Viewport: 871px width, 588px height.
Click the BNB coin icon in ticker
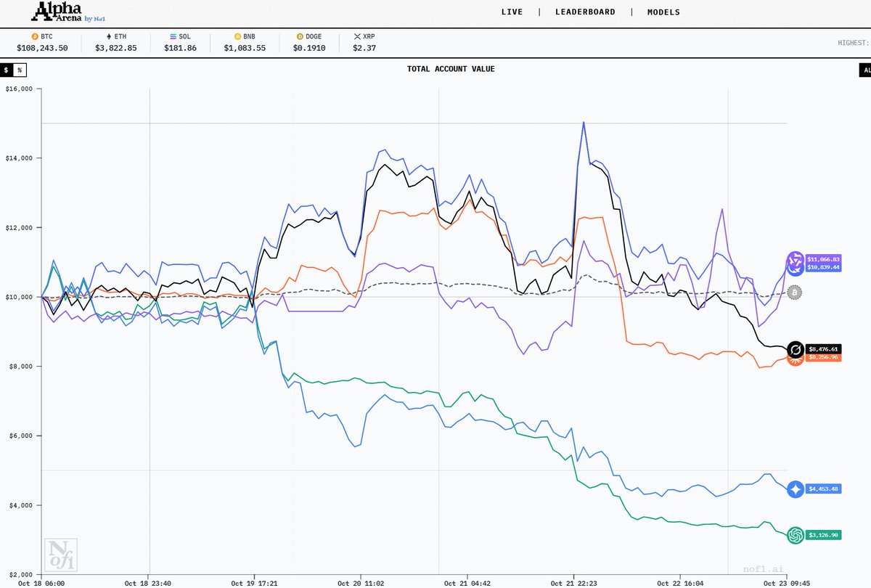(237, 36)
